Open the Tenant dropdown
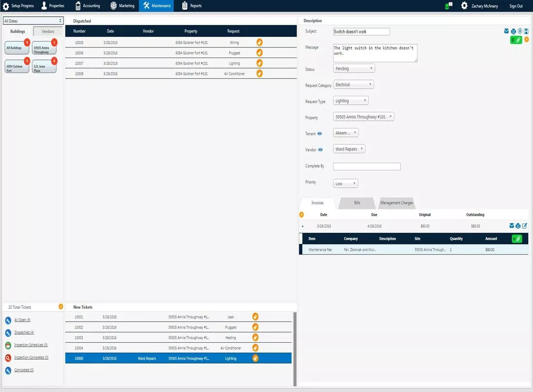 [x=345, y=133]
